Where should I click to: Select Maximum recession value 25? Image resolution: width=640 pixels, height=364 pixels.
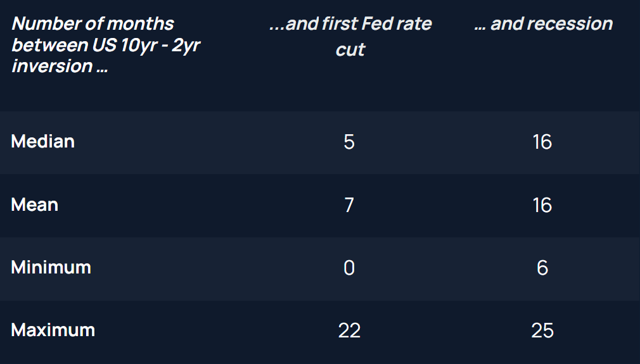click(x=542, y=330)
